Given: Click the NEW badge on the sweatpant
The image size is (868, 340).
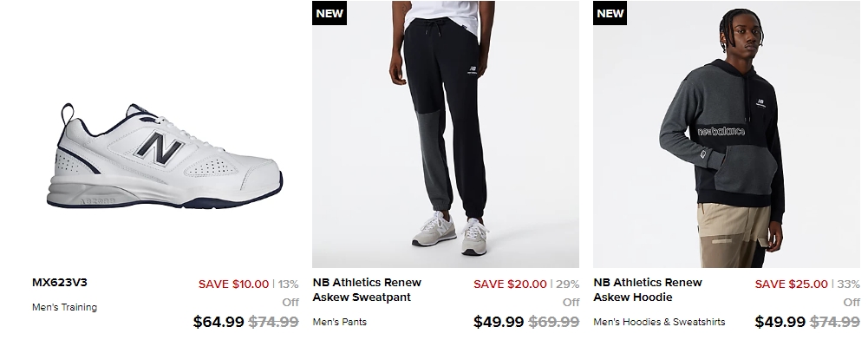Looking at the screenshot, I should 330,13.
